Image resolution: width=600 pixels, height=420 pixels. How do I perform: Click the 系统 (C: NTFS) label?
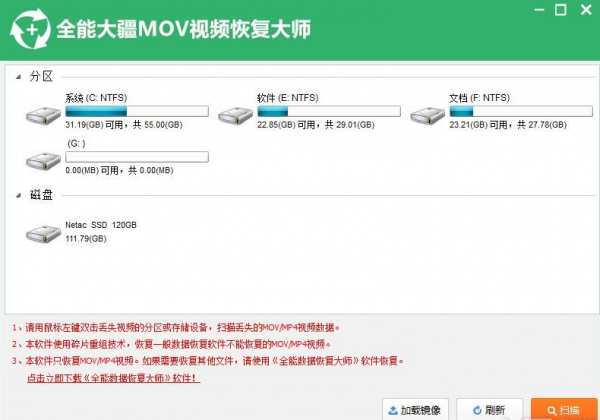coord(96,98)
